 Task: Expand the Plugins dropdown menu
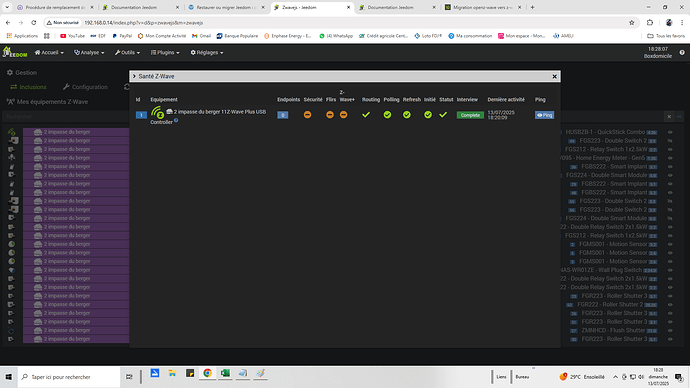165,52
